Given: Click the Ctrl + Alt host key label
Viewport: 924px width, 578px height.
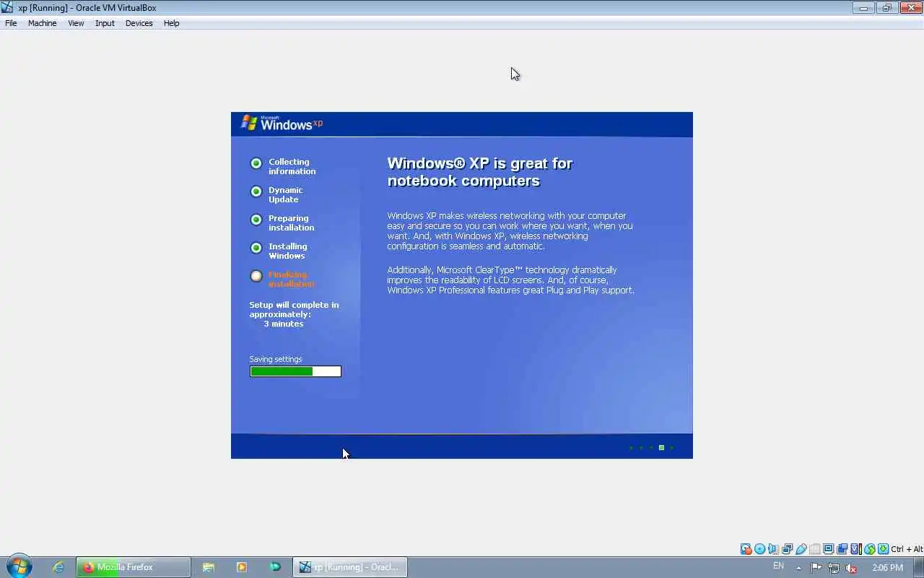Looking at the screenshot, I should [x=907, y=549].
